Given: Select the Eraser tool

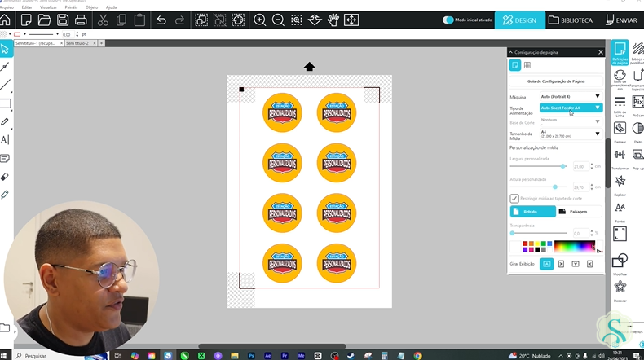Looking at the screenshot, I should click(x=5, y=177).
